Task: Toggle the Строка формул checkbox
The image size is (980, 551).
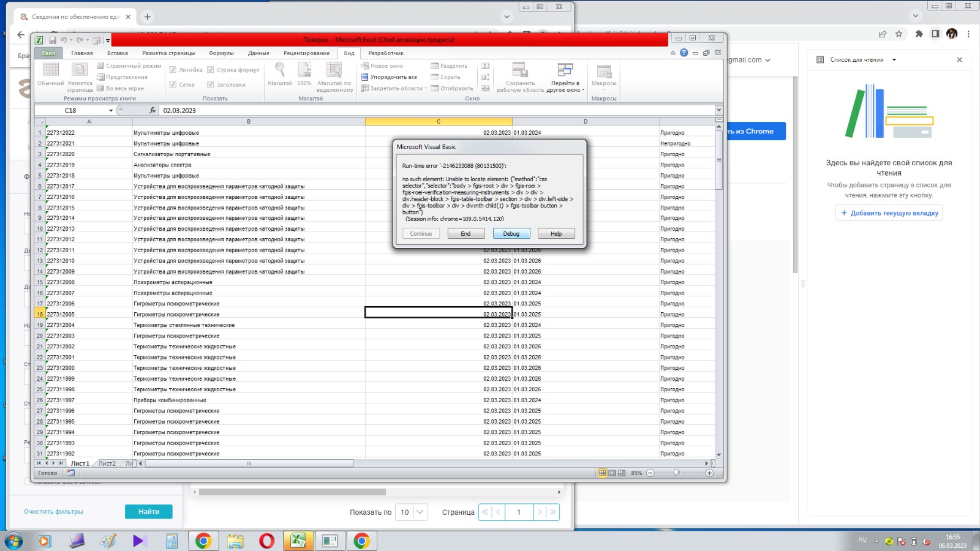Action: pos(211,70)
